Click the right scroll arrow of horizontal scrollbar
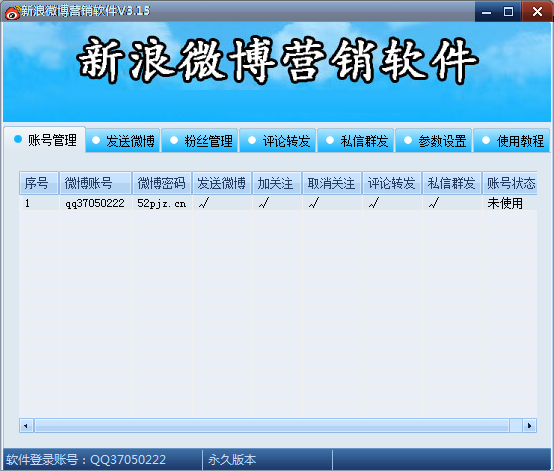This screenshot has width=554, height=471. point(529,425)
